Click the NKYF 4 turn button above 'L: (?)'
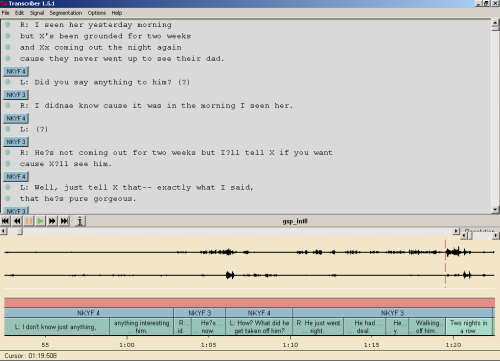Viewport: 500px width, 361px height. (x=16, y=118)
